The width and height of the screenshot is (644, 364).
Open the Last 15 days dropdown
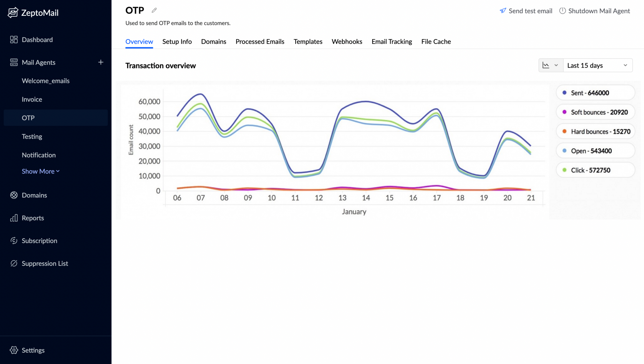(x=597, y=65)
